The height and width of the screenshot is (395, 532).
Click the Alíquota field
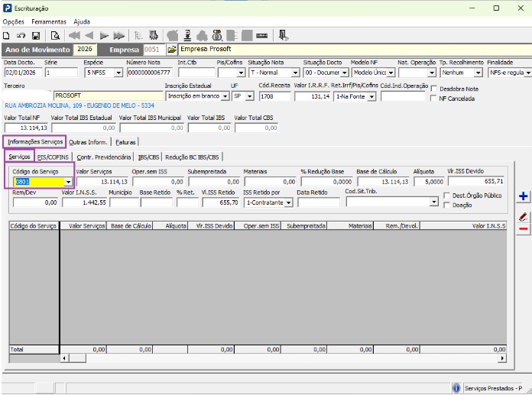point(430,182)
